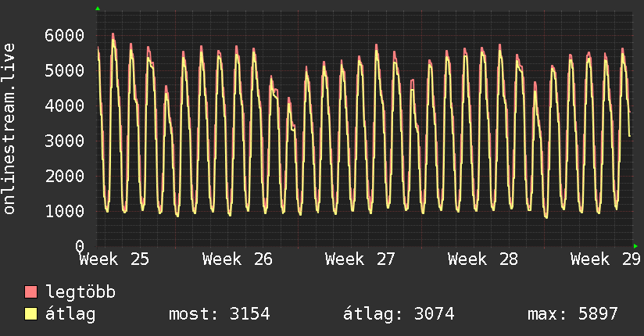Select the Week 25 axis label

click(x=115, y=259)
